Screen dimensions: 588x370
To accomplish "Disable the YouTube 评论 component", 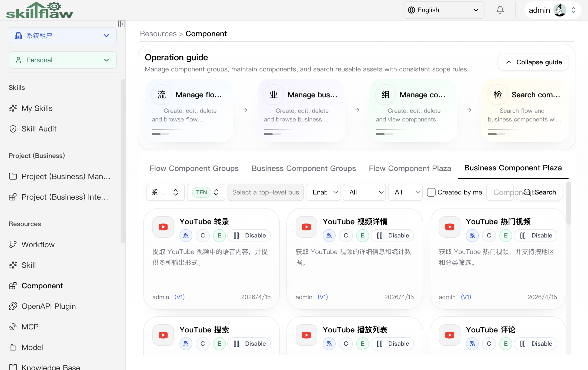I will (x=536, y=344).
